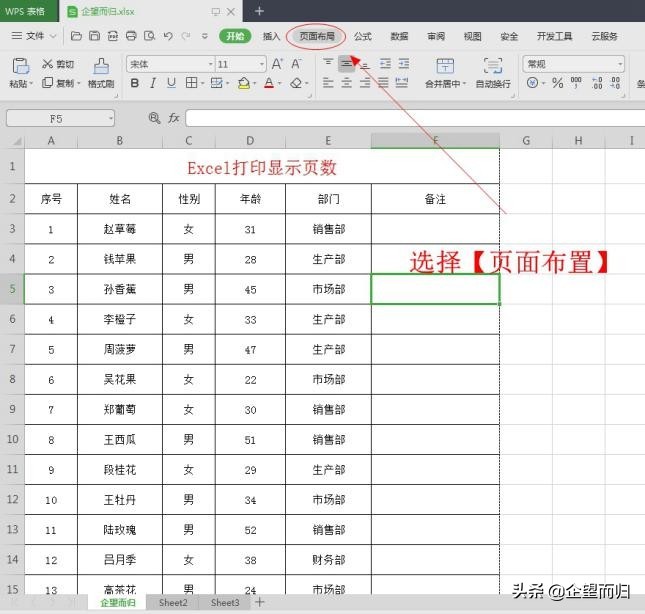Image resolution: width=645 pixels, height=614 pixels.
Task: Click the print preview icon
Action: (x=149, y=36)
